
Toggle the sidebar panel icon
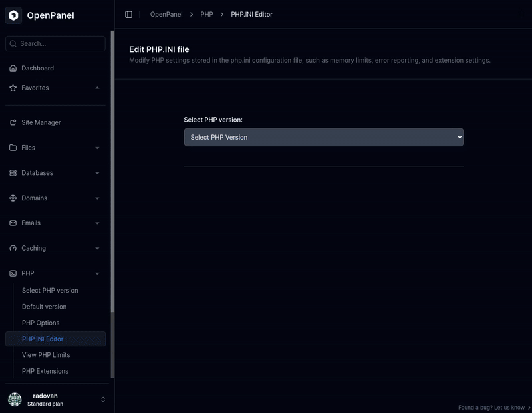128,14
